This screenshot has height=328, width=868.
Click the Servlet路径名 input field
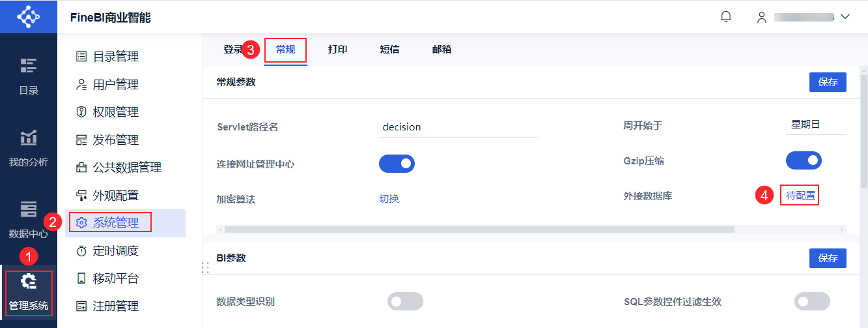[458, 127]
